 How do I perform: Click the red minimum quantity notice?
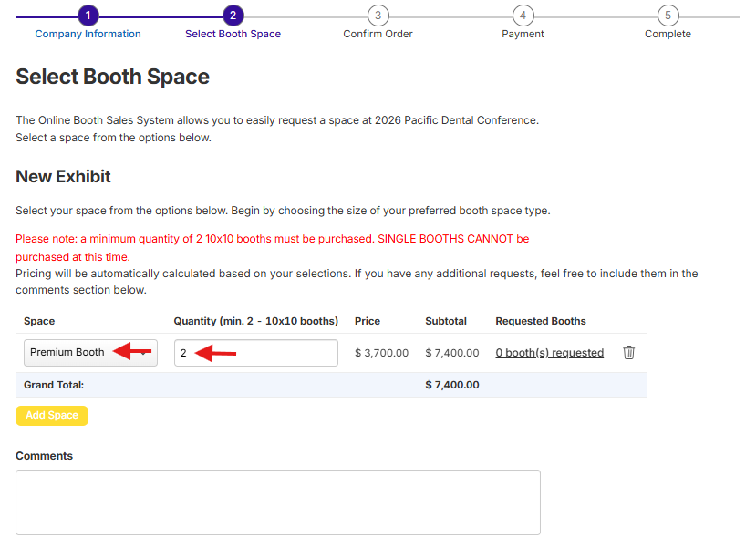[273, 248]
